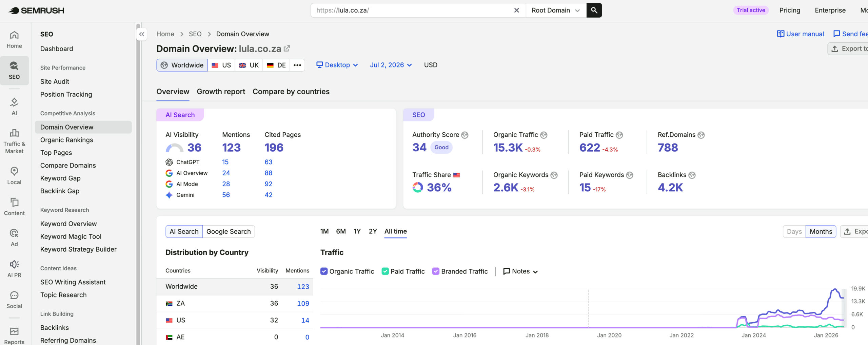This screenshot has height=345, width=868.
Task: Open the AI section icon
Action: pyautogui.click(x=14, y=107)
